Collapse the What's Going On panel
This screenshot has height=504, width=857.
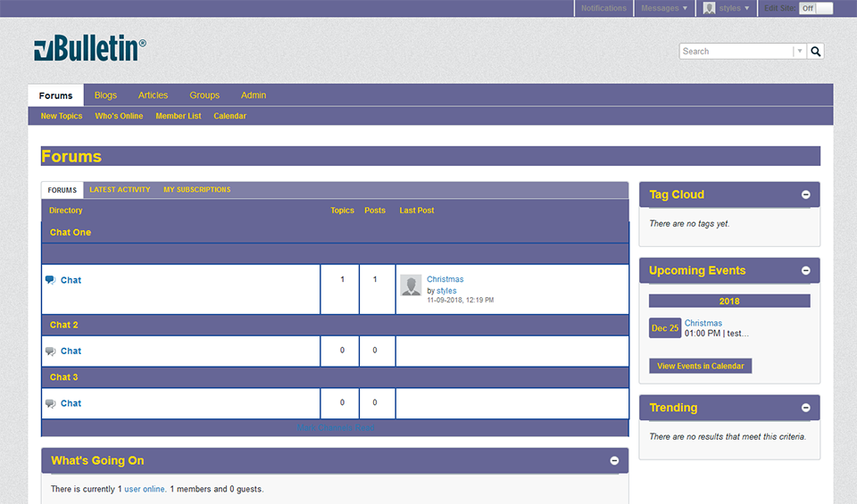click(614, 461)
